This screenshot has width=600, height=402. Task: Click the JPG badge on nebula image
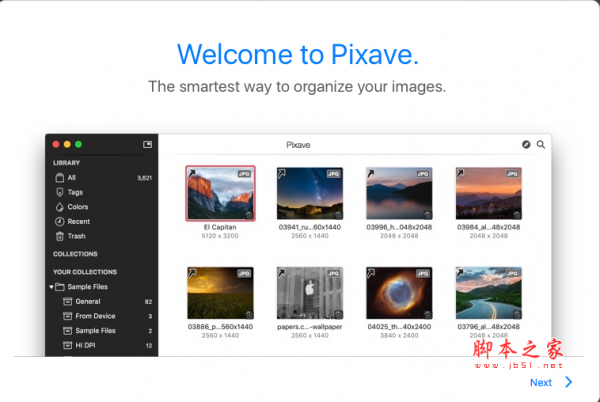click(x=423, y=273)
